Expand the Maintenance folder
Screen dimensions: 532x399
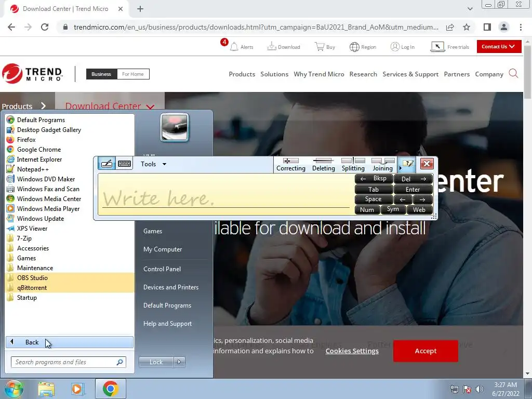pos(70,268)
